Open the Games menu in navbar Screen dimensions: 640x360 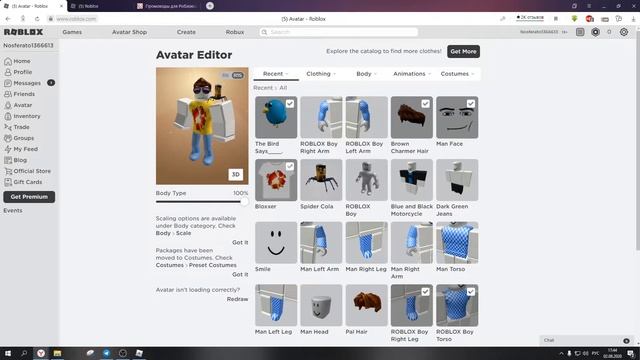click(x=72, y=32)
